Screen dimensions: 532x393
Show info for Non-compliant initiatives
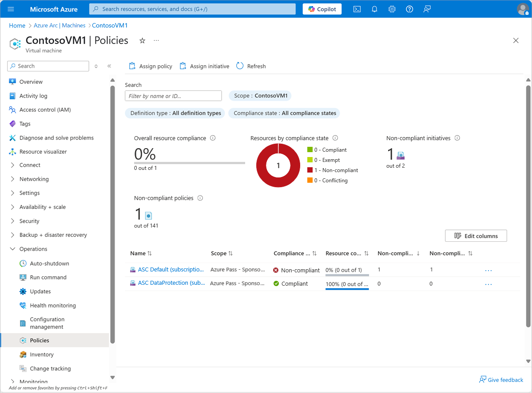coord(457,138)
